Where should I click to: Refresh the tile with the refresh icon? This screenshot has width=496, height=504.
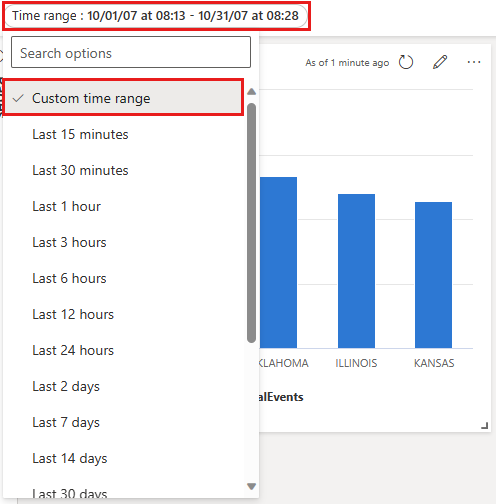(406, 62)
